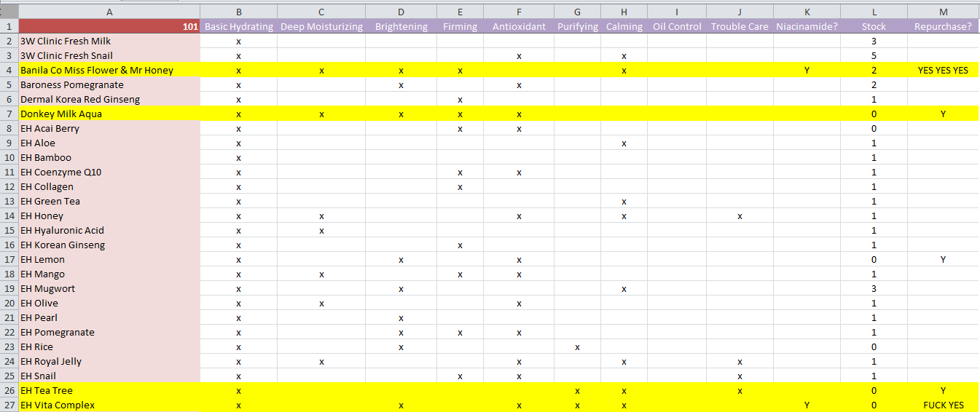Select the red '101' cell in A1
The height and width of the screenshot is (412, 980).
click(x=109, y=27)
